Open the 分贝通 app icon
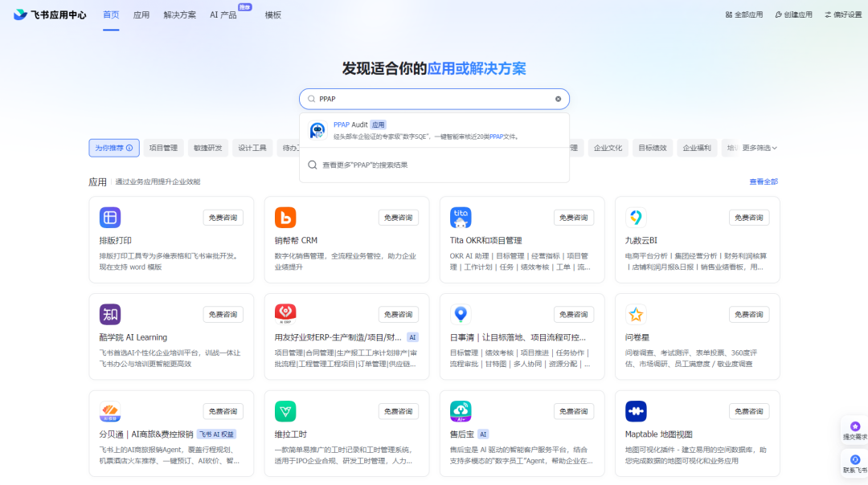The image size is (868, 485). point(110,411)
